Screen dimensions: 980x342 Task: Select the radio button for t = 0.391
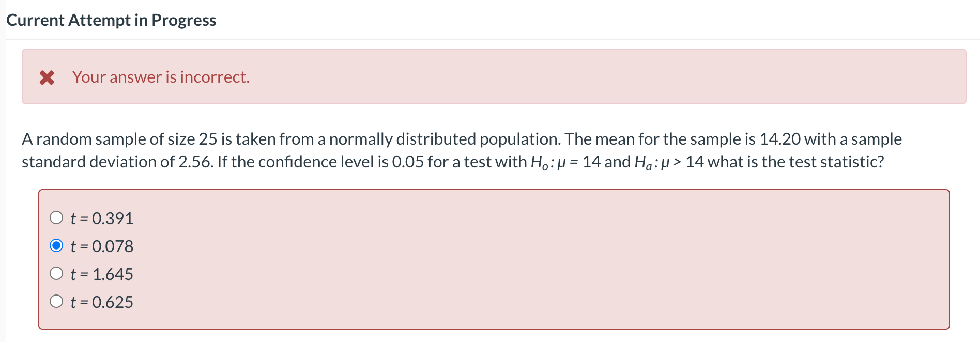[x=57, y=217]
